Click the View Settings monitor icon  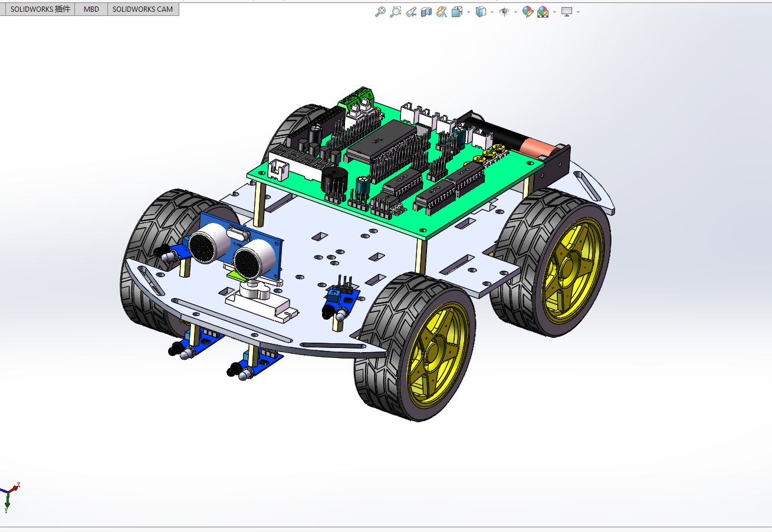(567, 12)
